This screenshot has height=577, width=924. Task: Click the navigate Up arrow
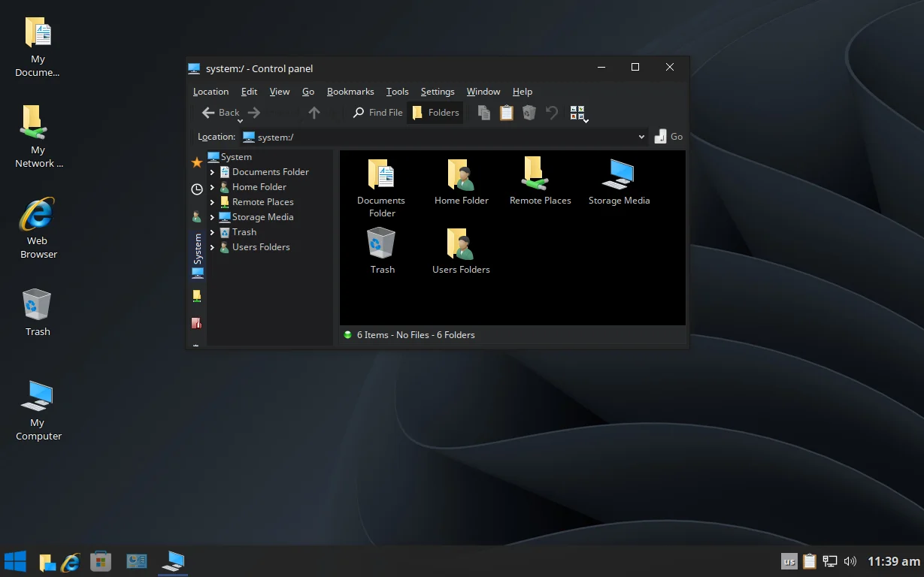[314, 112]
